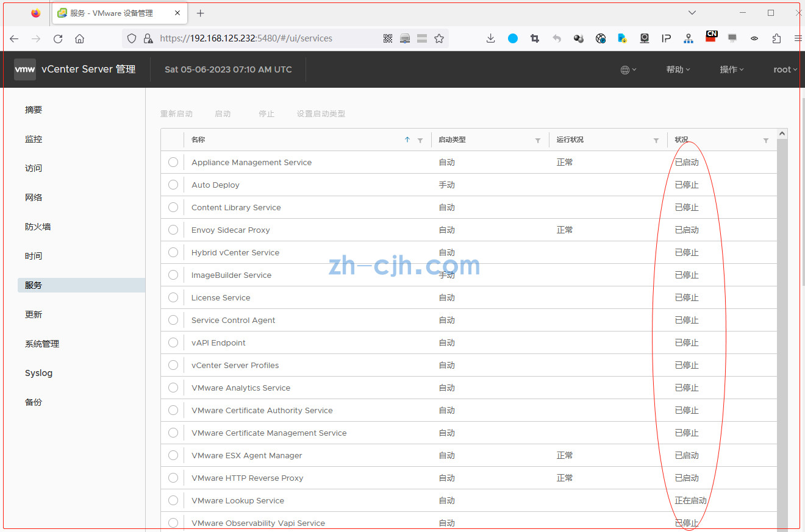Image resolution: width=805 pixels, height=532 pixels.
Task: Click the network tree extension icon
Action: [x=689, y=38]
